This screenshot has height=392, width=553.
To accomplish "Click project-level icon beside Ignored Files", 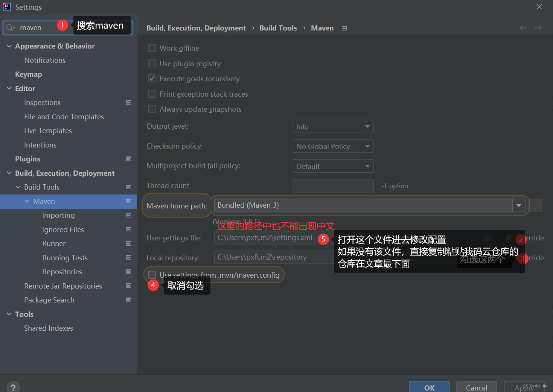I will 128,229.
